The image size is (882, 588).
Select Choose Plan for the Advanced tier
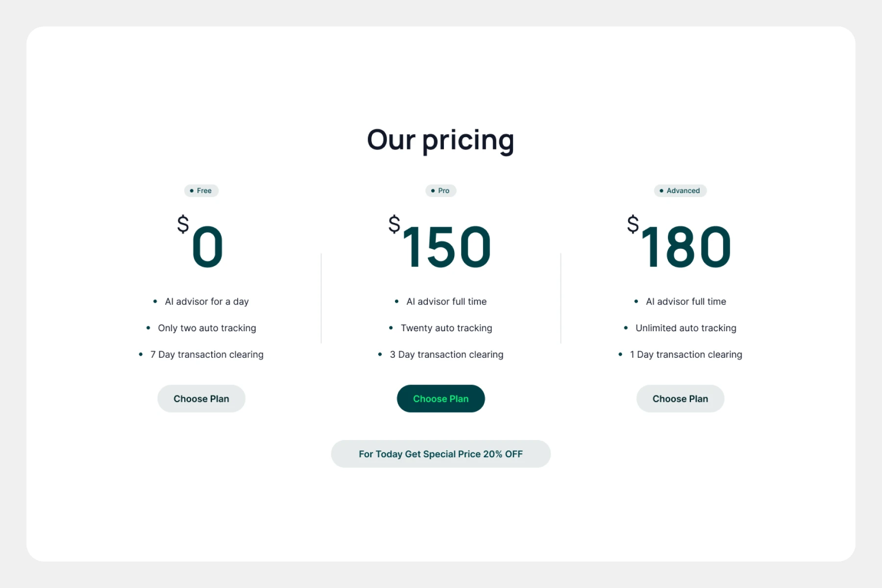pos(680,398)
